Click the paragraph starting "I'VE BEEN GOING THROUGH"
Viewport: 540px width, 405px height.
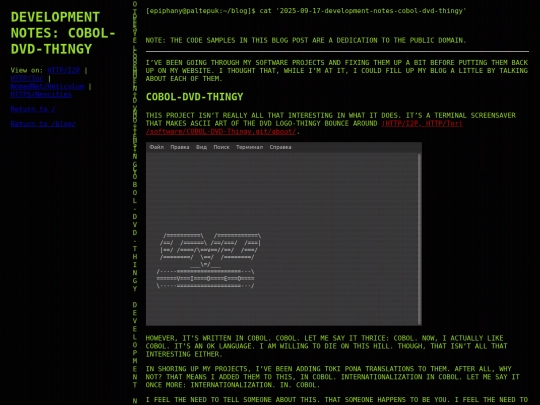(337, 71)
